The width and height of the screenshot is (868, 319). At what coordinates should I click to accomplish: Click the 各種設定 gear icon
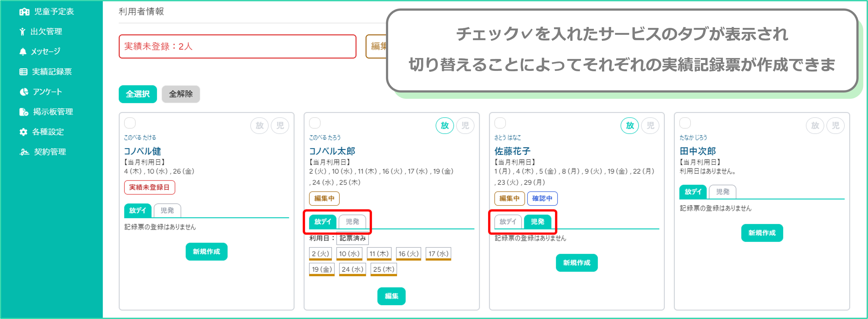23,132
